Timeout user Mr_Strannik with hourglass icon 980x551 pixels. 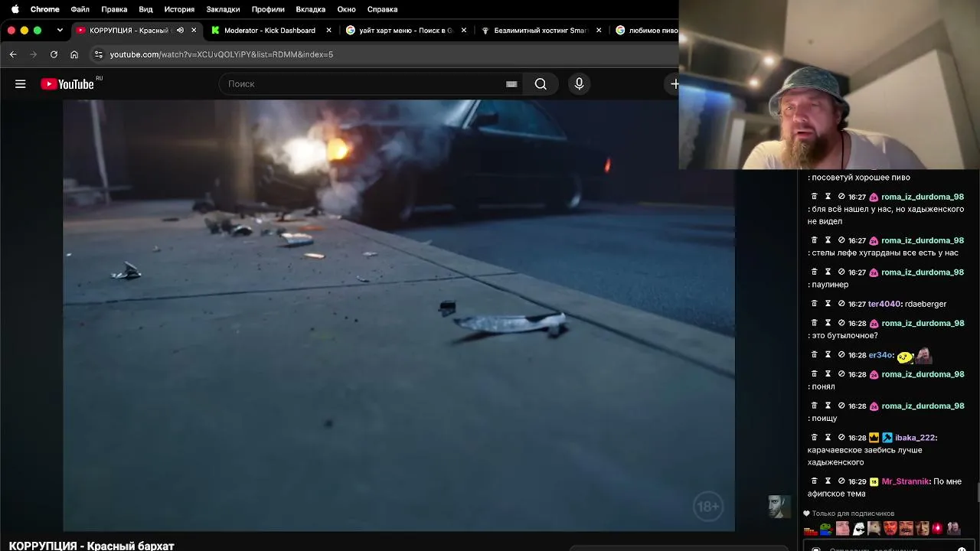click(x=828, y=481)
